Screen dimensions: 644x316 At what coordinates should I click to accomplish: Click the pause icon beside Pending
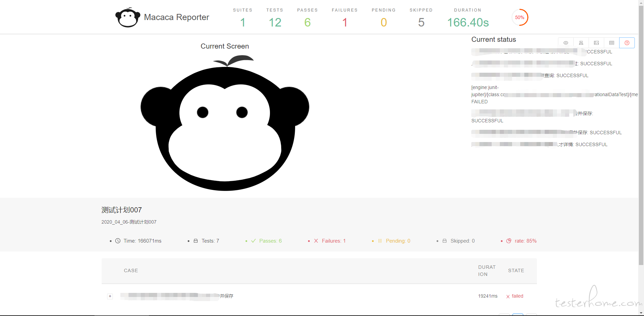pyautogui.click(x=380, y=241)
